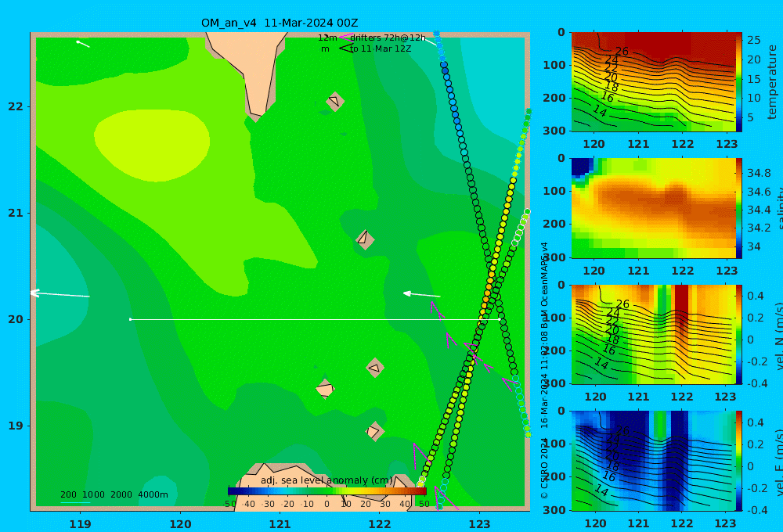Click the 26 contour label in the temperature panel
This screenshot has height=532, width=783.
[622, 51]
